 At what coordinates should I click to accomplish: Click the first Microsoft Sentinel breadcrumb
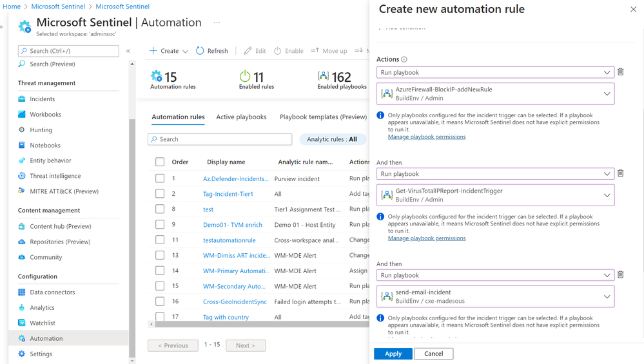point(58,6)
